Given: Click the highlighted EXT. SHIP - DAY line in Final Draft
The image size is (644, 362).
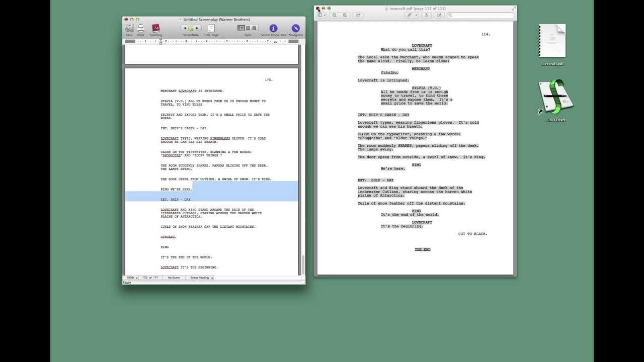Looking at the screenshot, I should click(x=176, y=200).
